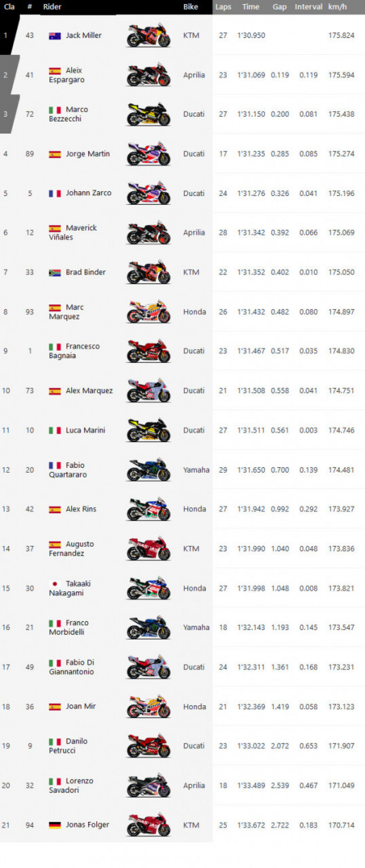The width and height of the screenshot is (365, 868).
Task: Click the Spanish flag beside Aleix Espargaro
Action: [55, 71]
